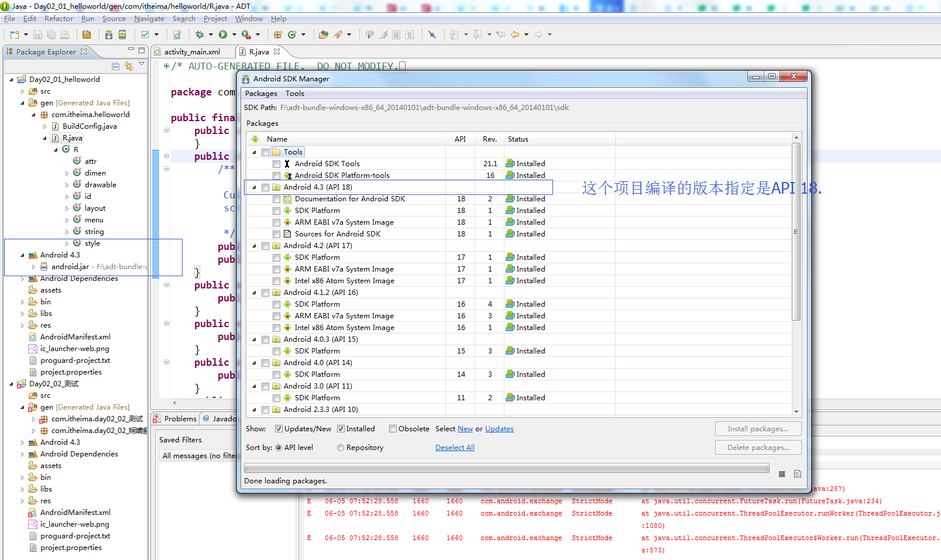Click the Run External Tools icon
Screen dimensions: 941x560
(x=246, y=35)
